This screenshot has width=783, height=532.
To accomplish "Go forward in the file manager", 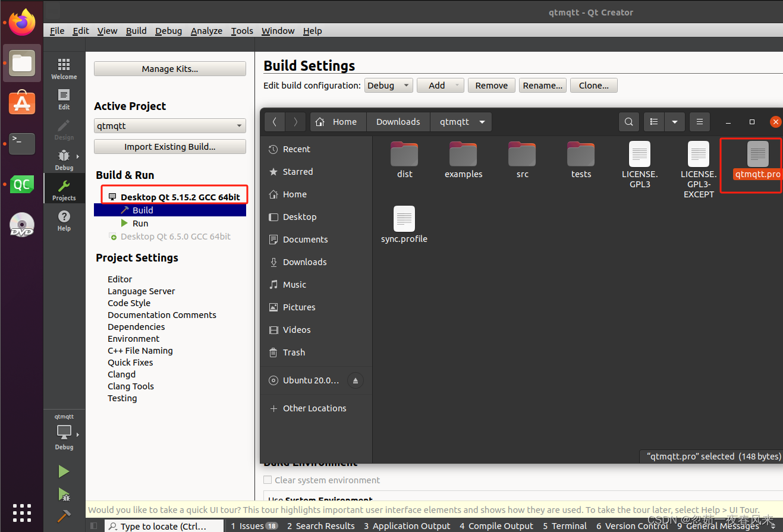I will [x=295, y=122].
